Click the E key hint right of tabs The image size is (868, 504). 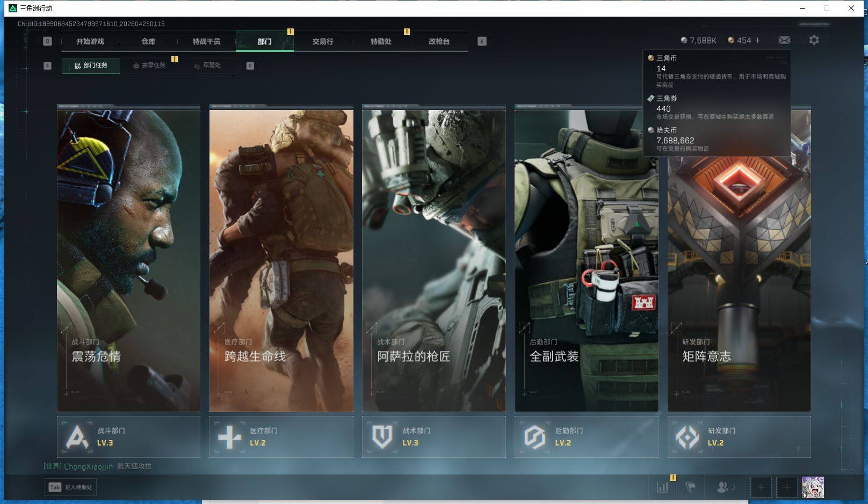(x=482, y=41)
